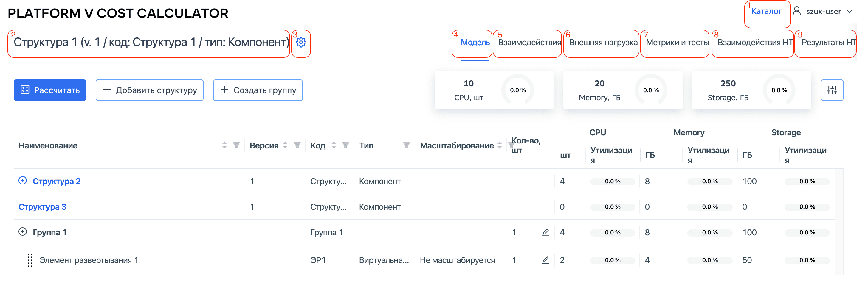Click the user profile icon beside szux-user

click(x=796, y=11)
